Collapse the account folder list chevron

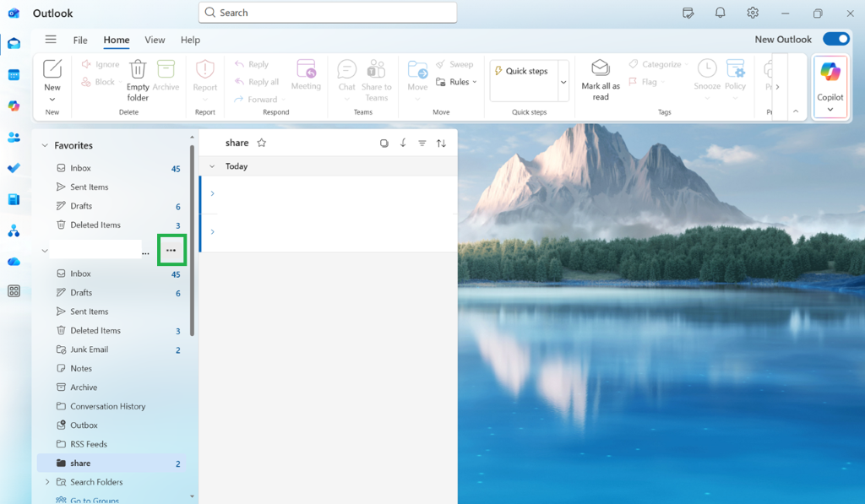pos(45,251)
